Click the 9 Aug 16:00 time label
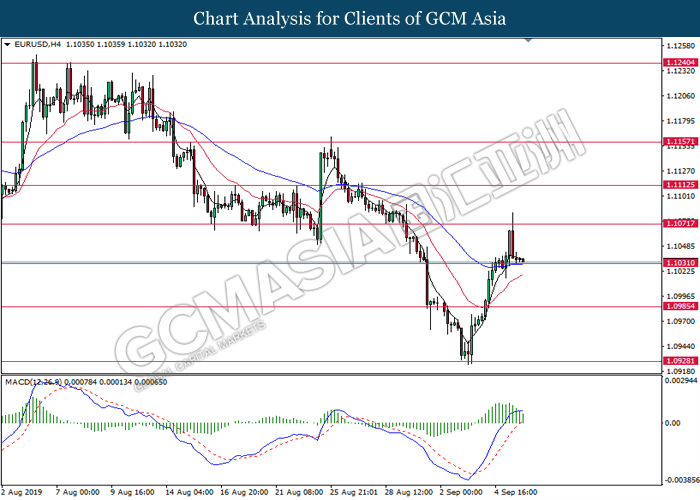Image resolution: width=700 pixels, height=500 pixels. click(133, 492)
